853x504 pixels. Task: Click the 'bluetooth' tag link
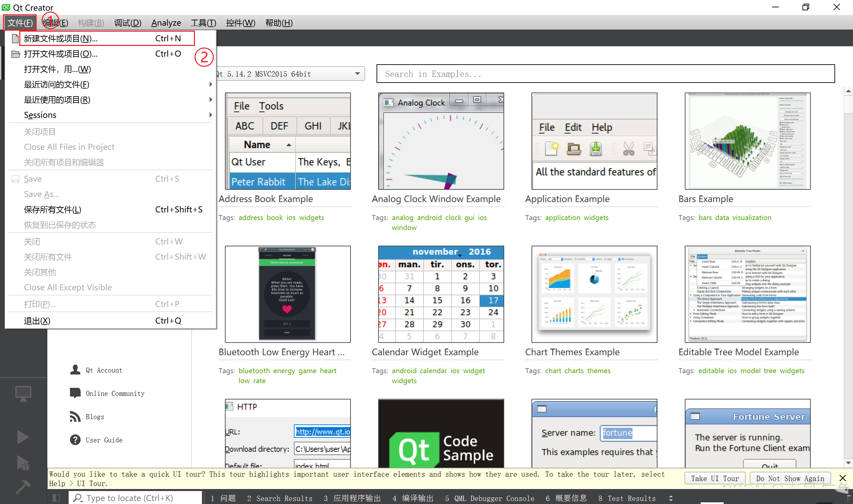pos(254,371)
